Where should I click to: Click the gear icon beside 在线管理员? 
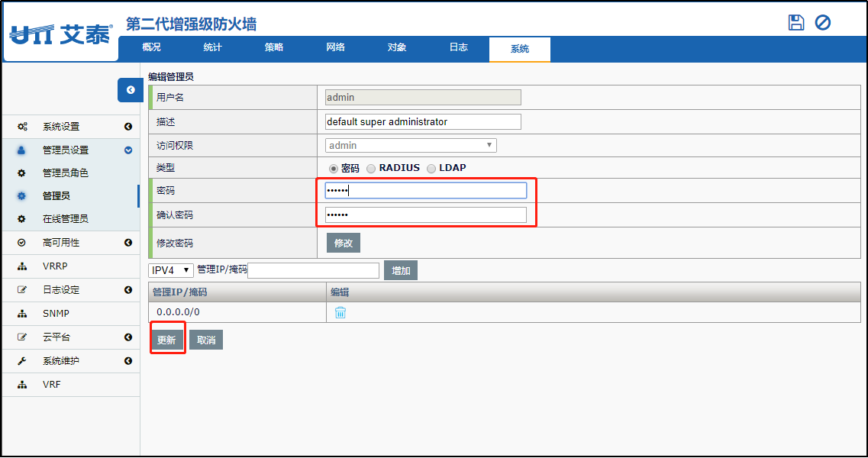[x=21, y=219]
